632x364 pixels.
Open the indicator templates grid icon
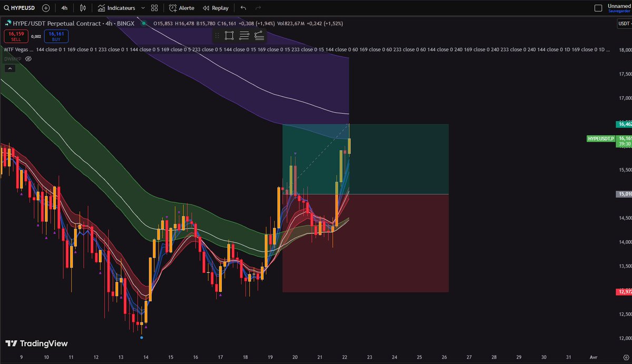(x=154, y=8)
